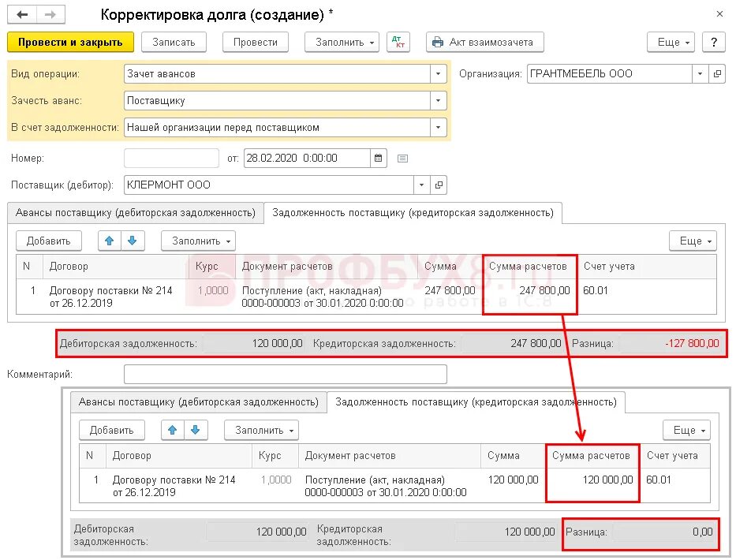Open Заполнить dropdown in lower table
This screenshot has height=560, width=736.
point(261,430)
